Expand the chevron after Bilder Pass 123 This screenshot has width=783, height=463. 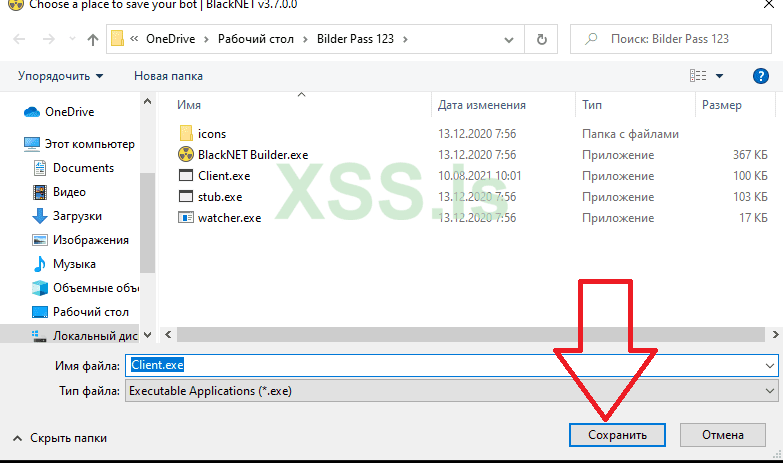click(405, 39)
